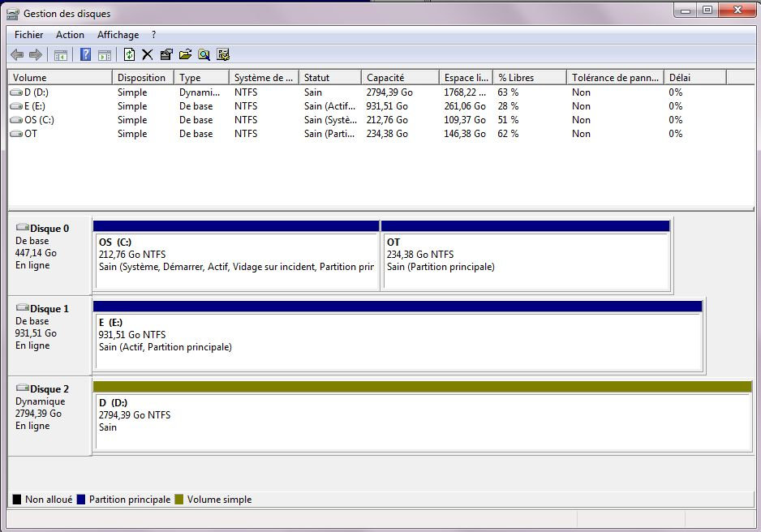Click the Refresh toolbar icon
This screenshot has width=761, height=532.
[129, 55]
